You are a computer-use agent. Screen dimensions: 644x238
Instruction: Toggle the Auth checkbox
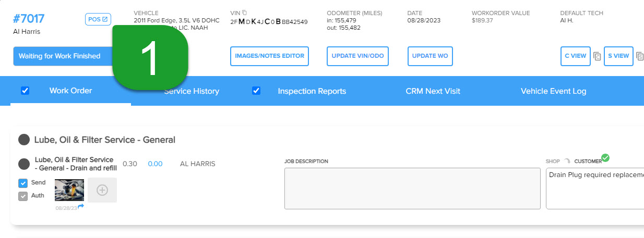tap(23, 196)
